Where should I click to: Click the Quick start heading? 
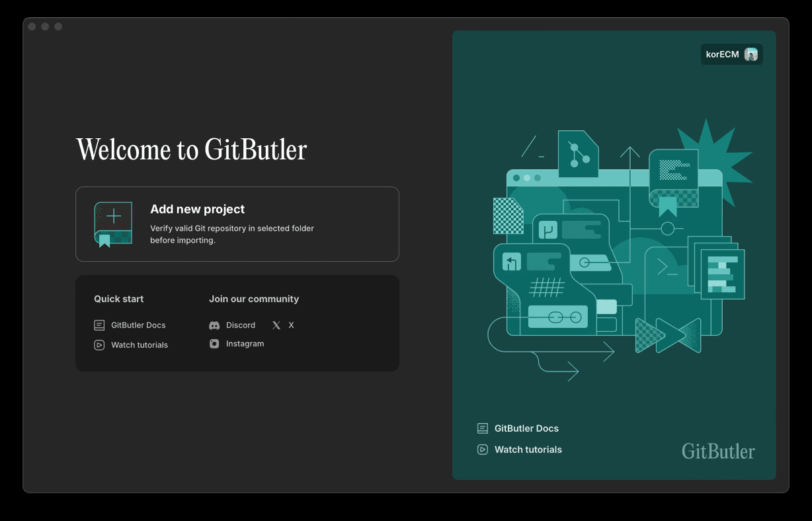click(x=119, y=299)
